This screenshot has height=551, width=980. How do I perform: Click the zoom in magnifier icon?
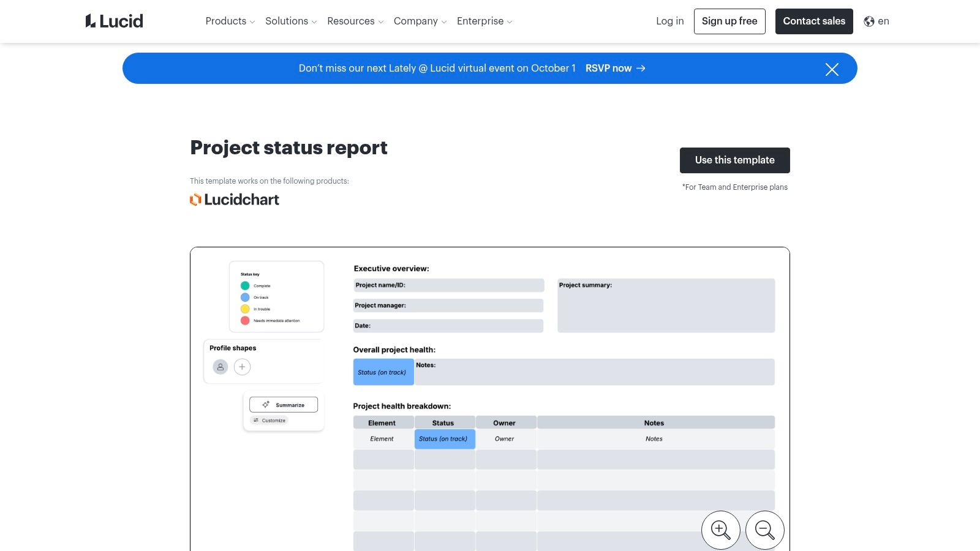(720, 530)
